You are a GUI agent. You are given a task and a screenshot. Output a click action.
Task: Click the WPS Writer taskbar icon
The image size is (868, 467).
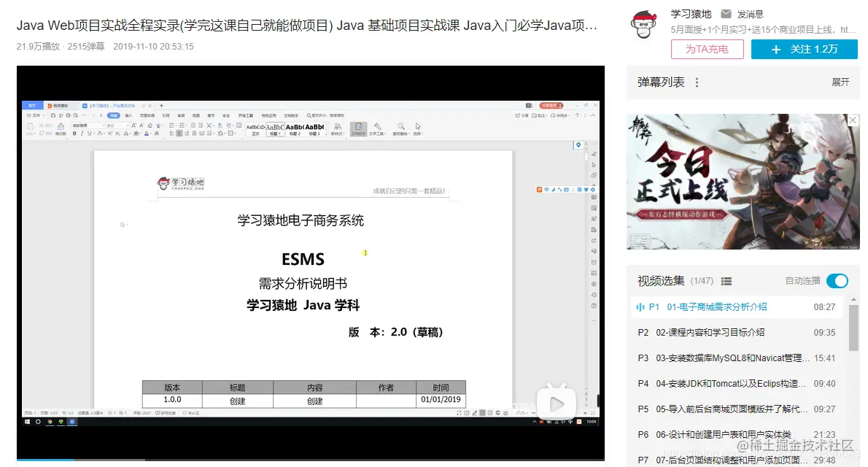click(72, 422)
